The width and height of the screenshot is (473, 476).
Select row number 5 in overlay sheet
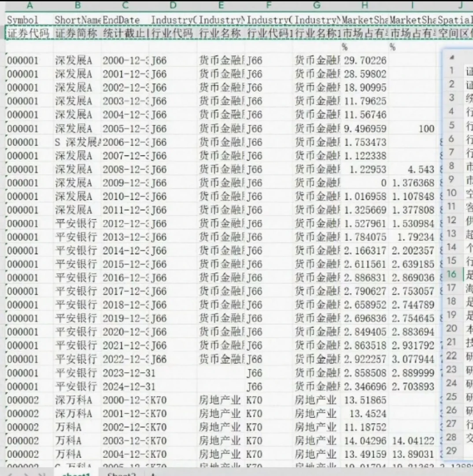452,125
